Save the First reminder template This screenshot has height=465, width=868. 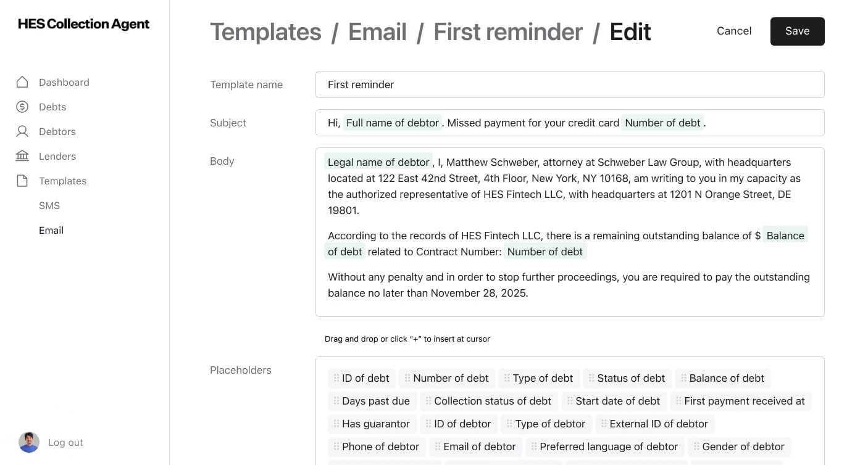pyautogui.click(x=797, y=31)
